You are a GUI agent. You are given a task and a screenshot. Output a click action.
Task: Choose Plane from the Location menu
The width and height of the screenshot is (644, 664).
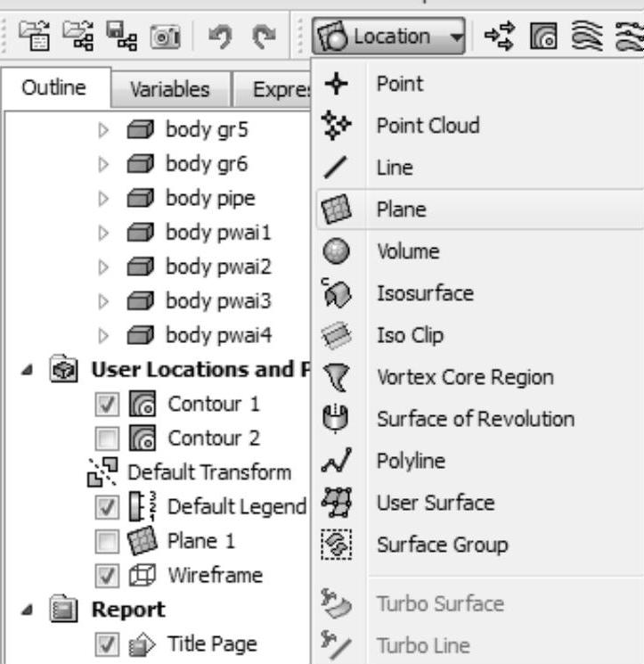click(x=401, y=210)
